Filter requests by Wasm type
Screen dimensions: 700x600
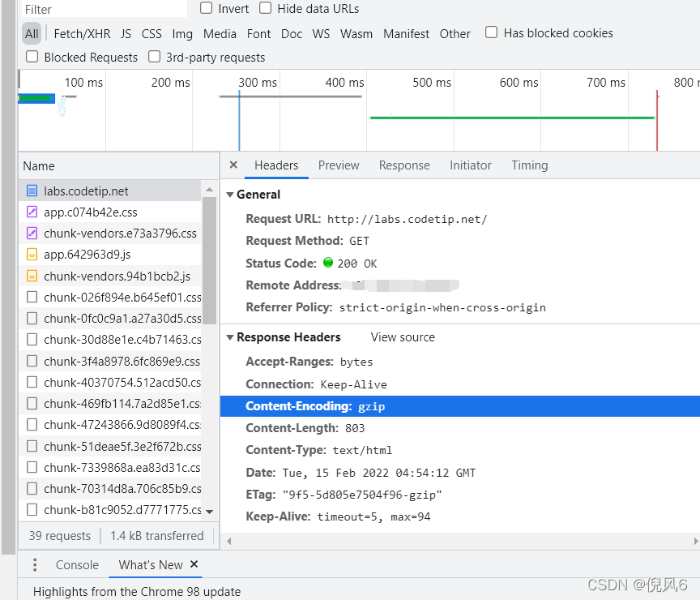coord(356,33)
